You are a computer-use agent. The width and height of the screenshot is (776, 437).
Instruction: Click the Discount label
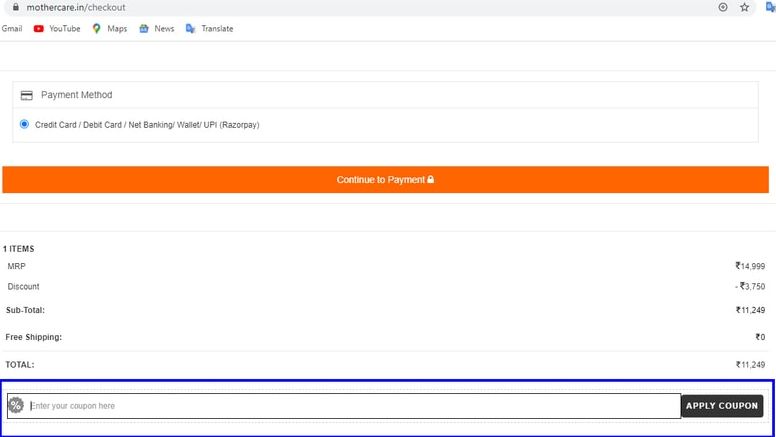(x=23, y=287)
